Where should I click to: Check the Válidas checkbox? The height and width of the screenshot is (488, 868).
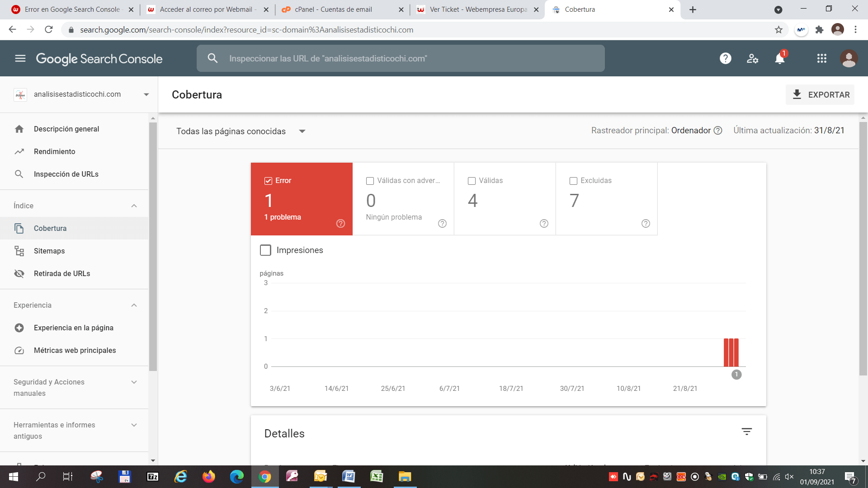coord(472,181)
